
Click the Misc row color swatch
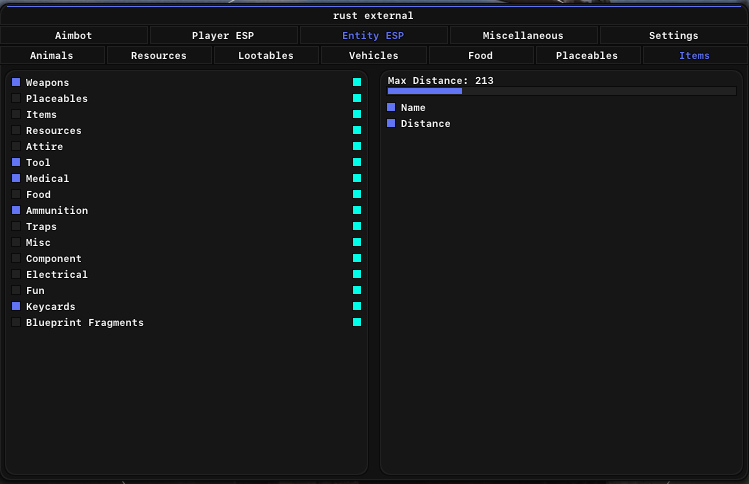357,242
